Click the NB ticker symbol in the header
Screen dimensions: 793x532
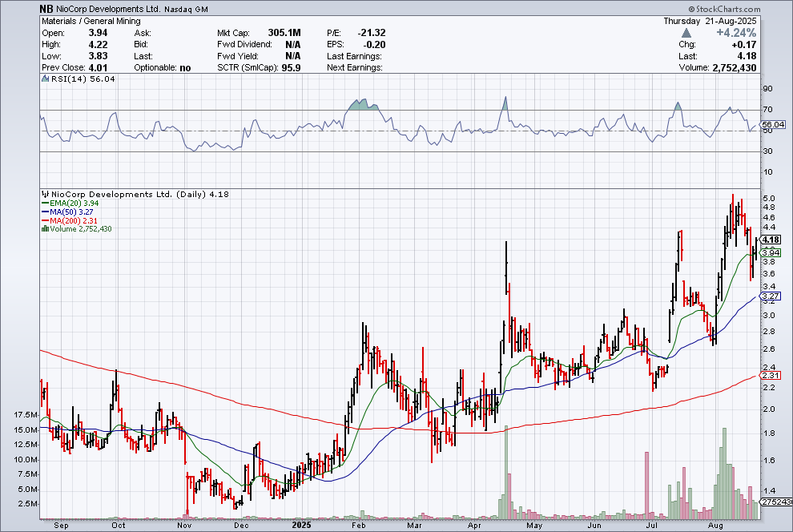(x=46, y=9)
